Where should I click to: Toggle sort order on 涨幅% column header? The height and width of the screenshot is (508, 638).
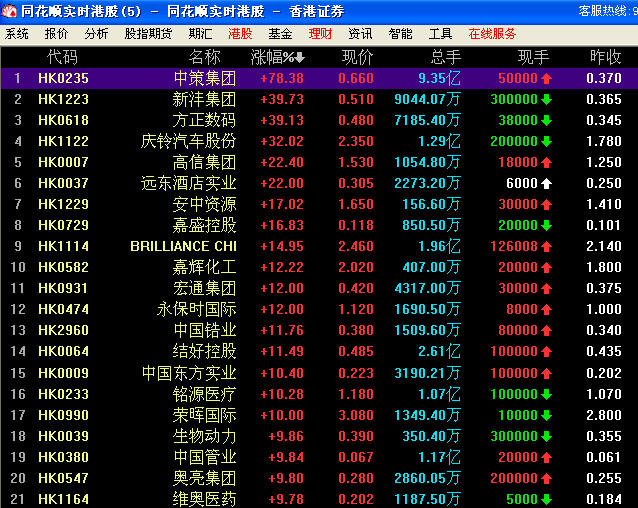(x=277, y=57)
